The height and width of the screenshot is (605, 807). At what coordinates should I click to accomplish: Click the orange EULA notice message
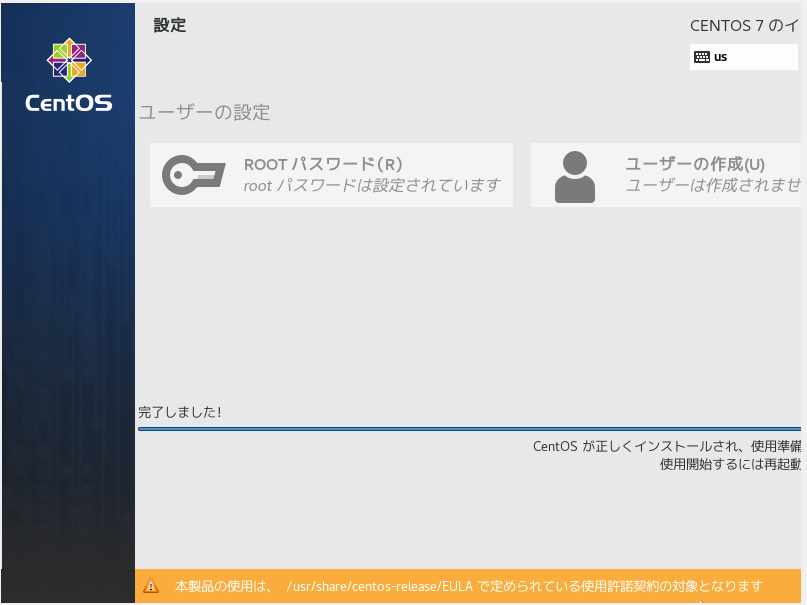[468, 586]
